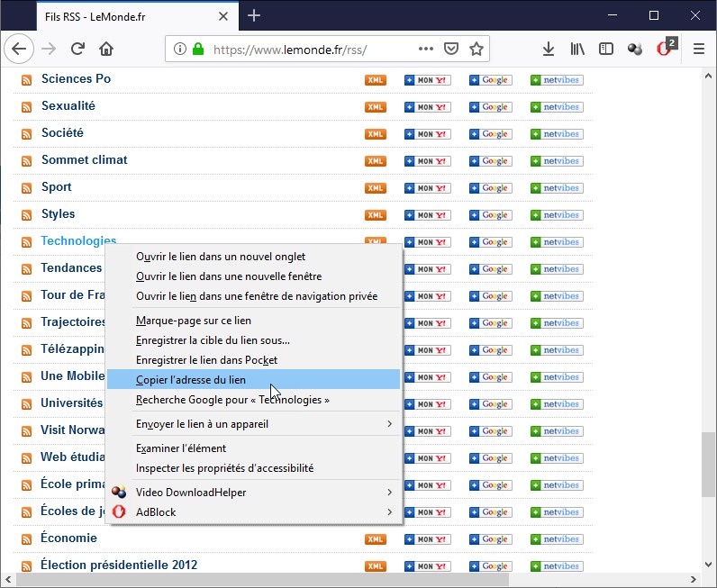Select "Examiner l'élément" in context menu
This screenshot has width=717, height=588.
181,448
